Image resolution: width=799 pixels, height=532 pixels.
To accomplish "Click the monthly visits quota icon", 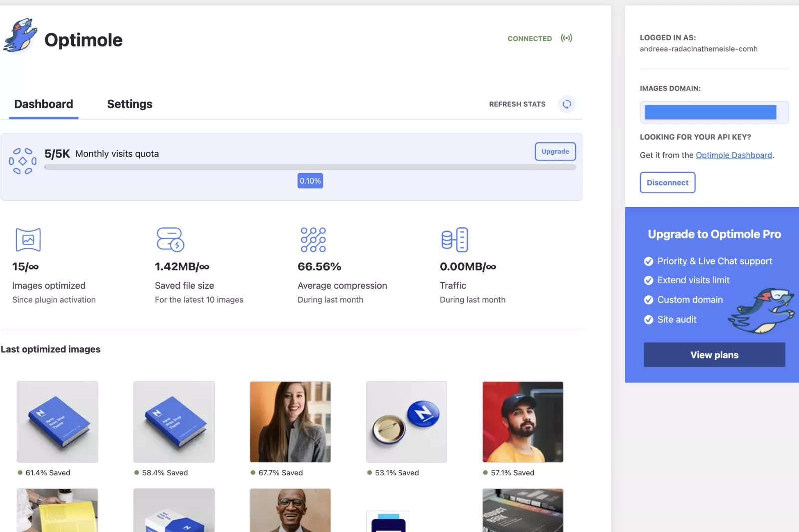I will click(23, 161).
